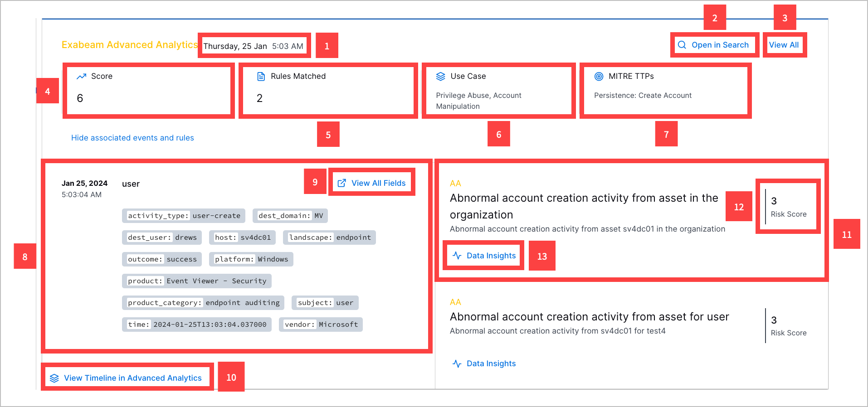
Task: Select the vendor: Microsoft field chip
Action: tap(321, 325)
